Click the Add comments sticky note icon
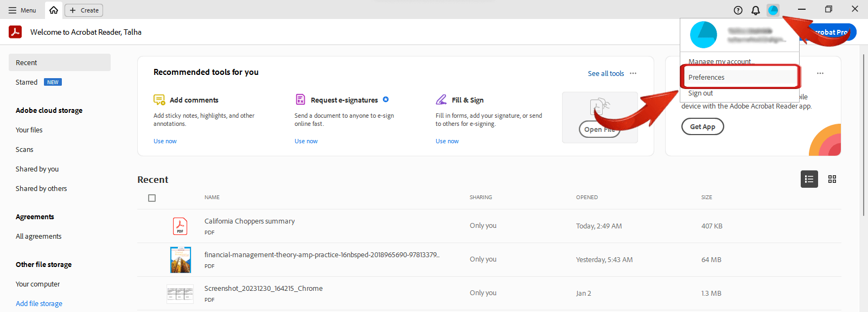The width and height of the screenshot is (868, 312). (x=159, y=100)
